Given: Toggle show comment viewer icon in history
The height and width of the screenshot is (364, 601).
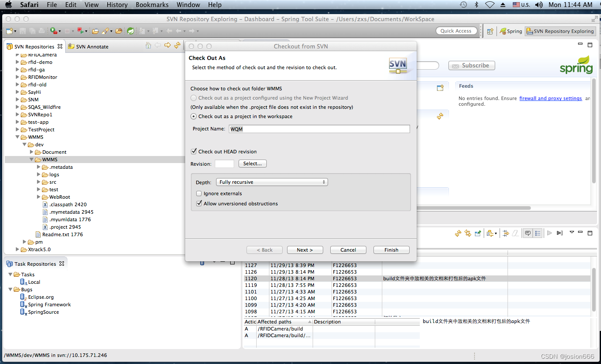Looking at the screenshot, I should coord(527,233).
